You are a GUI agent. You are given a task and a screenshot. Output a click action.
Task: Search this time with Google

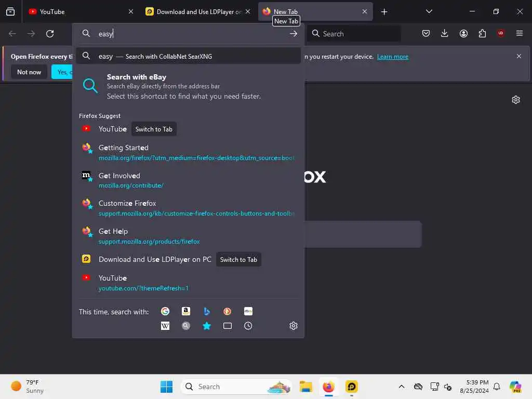[x=165, y=311]
